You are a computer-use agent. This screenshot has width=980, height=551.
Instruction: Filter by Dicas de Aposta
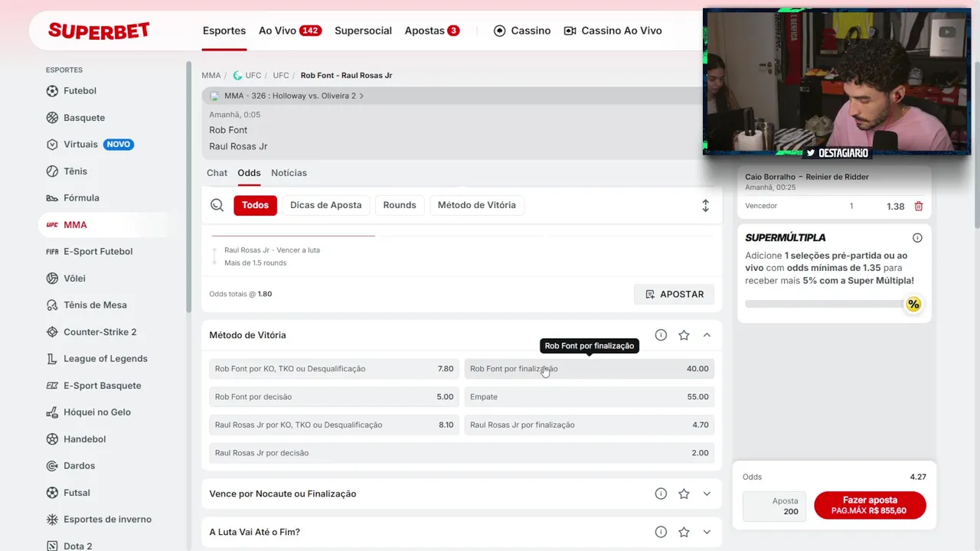coord(326,205)
